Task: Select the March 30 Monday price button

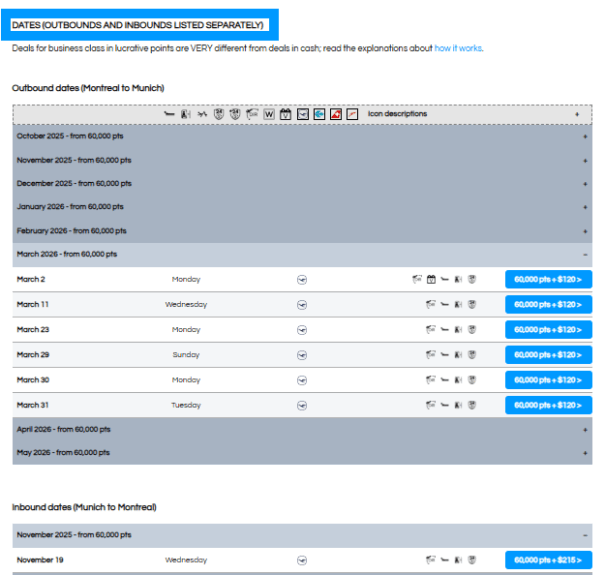Action: point(548,380)
